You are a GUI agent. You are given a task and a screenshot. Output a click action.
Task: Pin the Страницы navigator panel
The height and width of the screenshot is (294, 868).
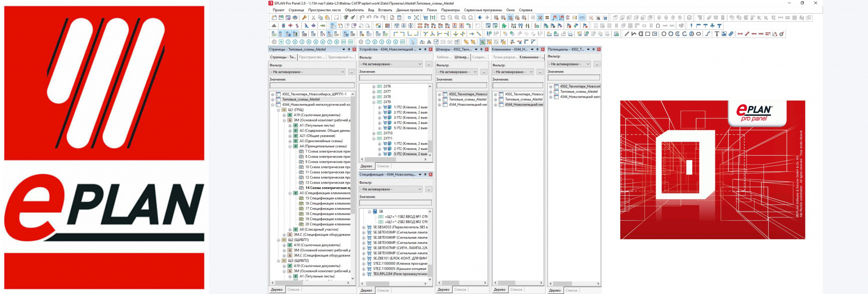pyautogui.click(x=349, y=49)
